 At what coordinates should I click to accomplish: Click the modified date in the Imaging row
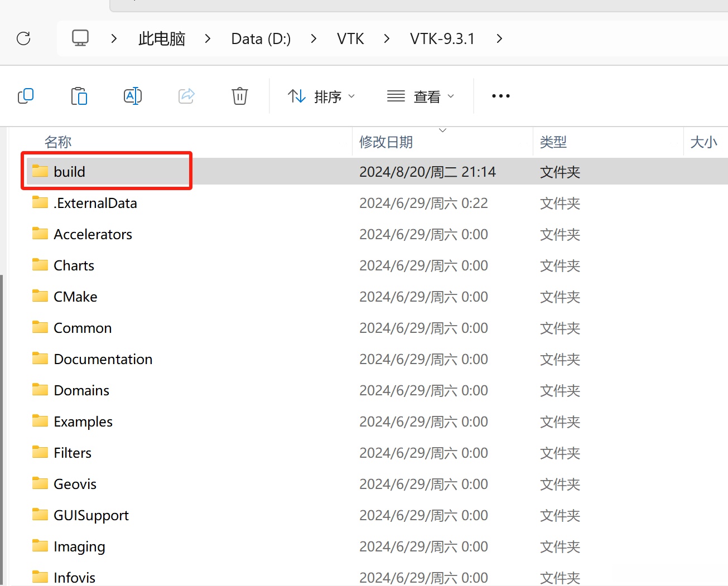point(423,546)
